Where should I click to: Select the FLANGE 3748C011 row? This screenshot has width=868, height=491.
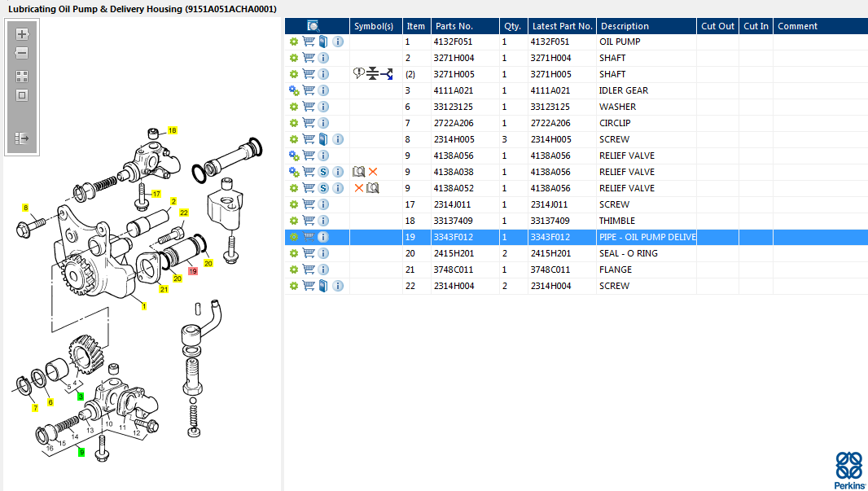click(576, 270)
